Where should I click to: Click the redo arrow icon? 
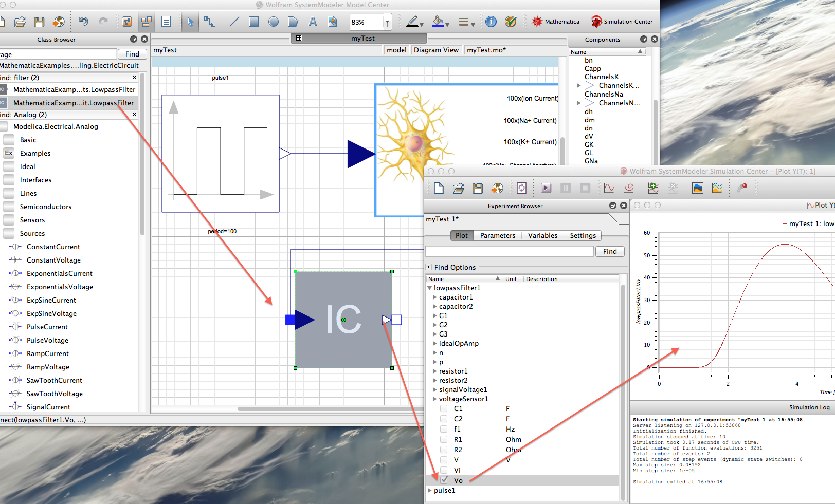tap(103, 22)
